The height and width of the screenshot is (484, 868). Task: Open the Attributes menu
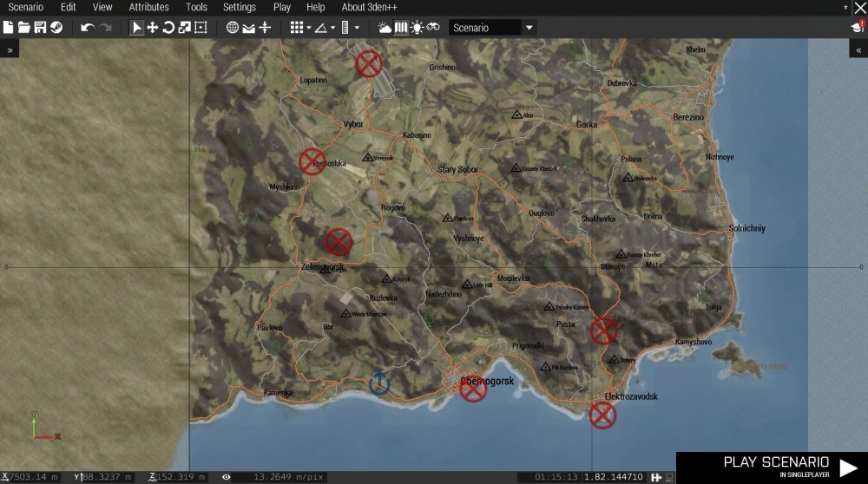click(148, 7)
